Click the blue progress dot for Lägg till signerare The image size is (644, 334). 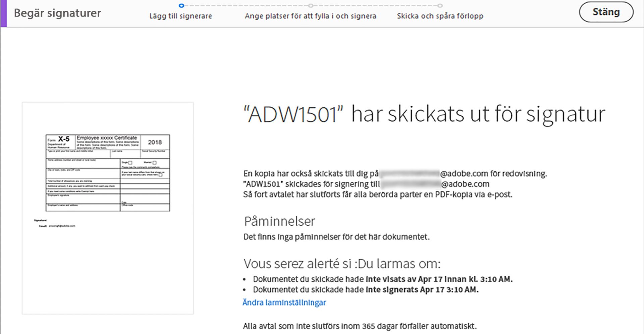[x=182, y=5]
